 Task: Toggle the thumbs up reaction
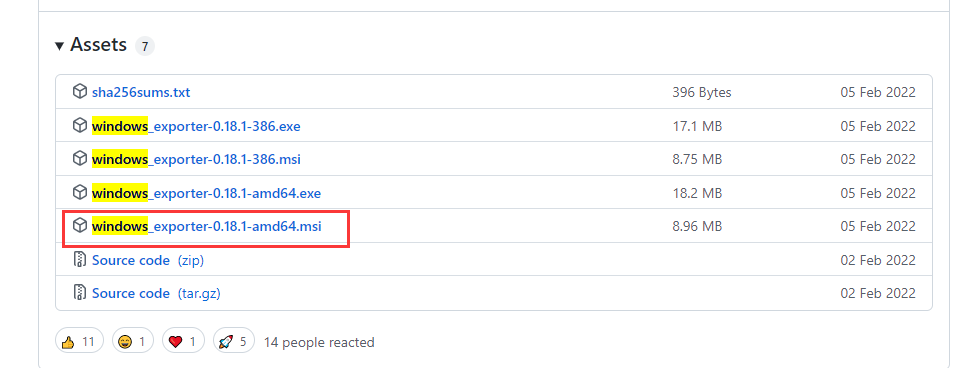click(x=79, y=341)
